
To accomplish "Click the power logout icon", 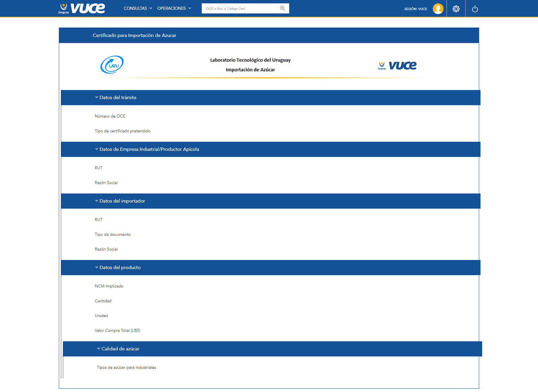I will pos(475,9).
